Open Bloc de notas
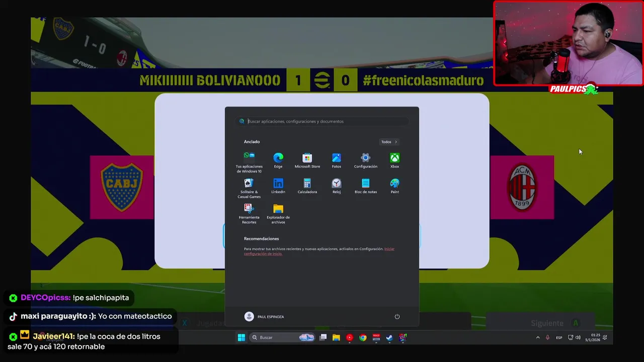644x362 pixels. click(x=366, y=186)
